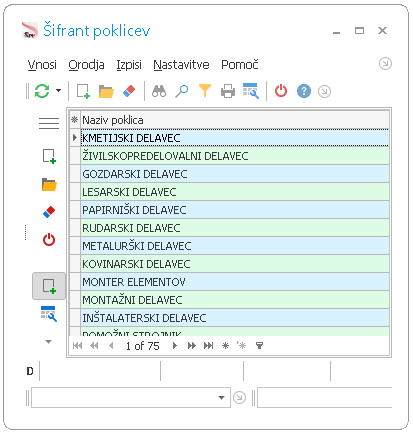413x436 pixels.
Task: Go to next record in navigator
Action: [175, 346]
